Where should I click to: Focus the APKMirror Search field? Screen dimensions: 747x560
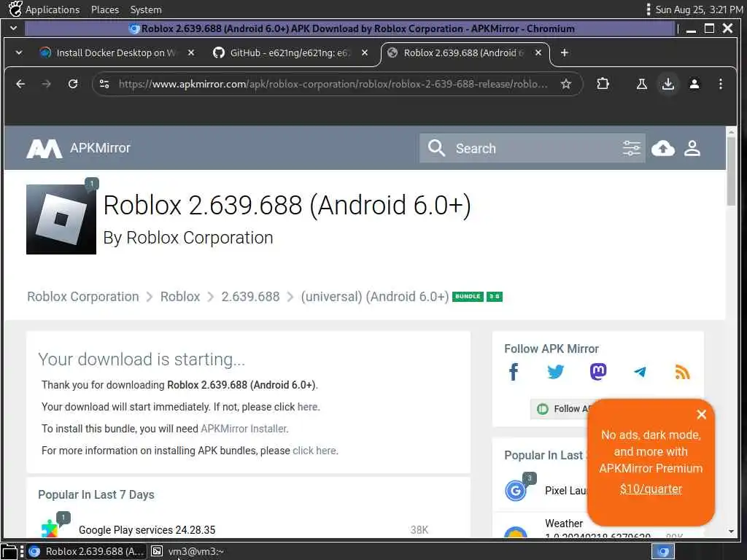coord(532,148)
